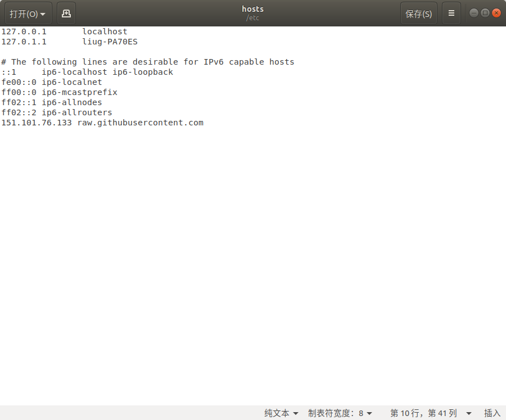This screenshot has width=506, height=420.
Task: Minimize the hosts window
Action: 474,13
